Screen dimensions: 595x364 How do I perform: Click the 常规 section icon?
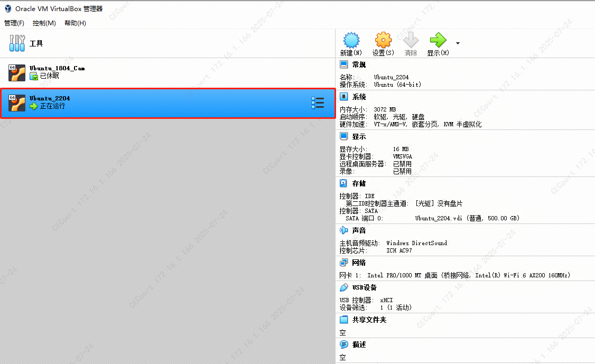click(x=344, y=64)
